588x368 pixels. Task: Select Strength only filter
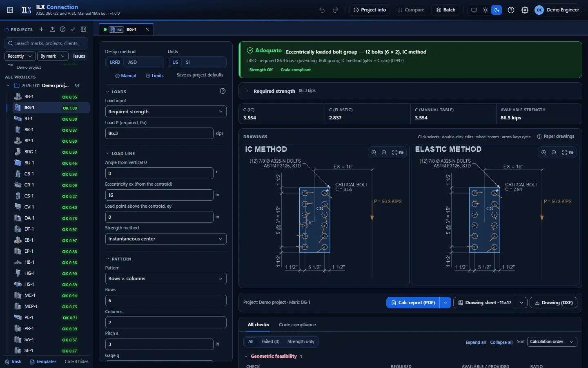[301, 342]
